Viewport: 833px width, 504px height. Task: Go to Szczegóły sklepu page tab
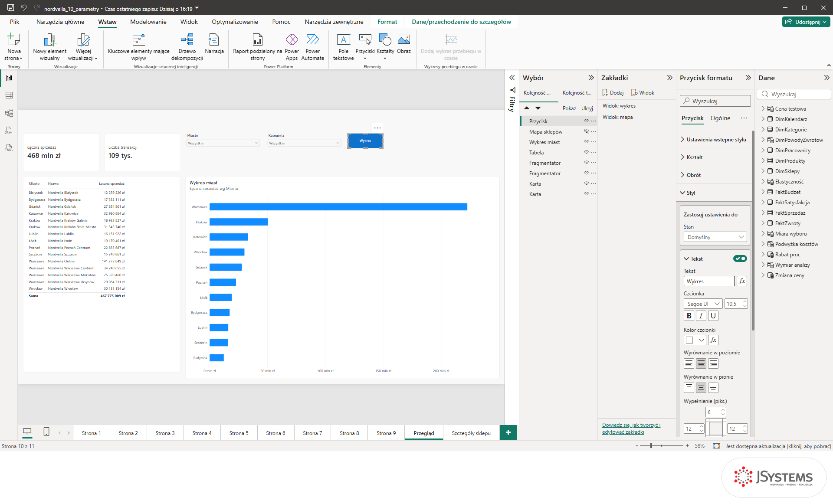point(471,433)
